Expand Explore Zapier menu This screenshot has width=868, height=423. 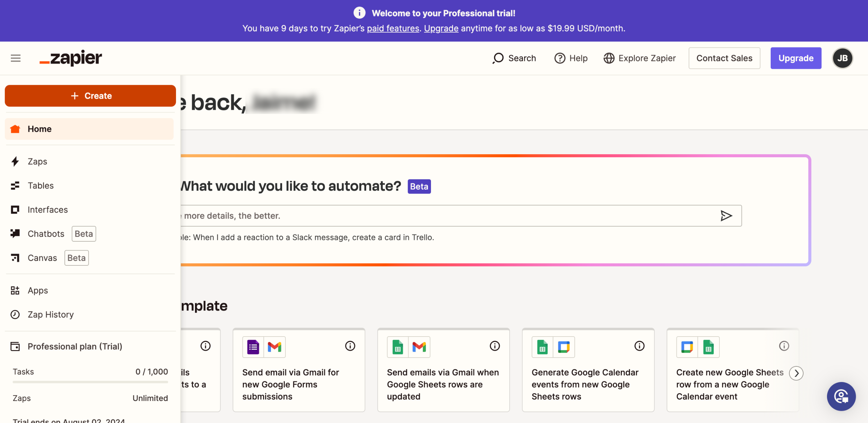pos(639,58)
